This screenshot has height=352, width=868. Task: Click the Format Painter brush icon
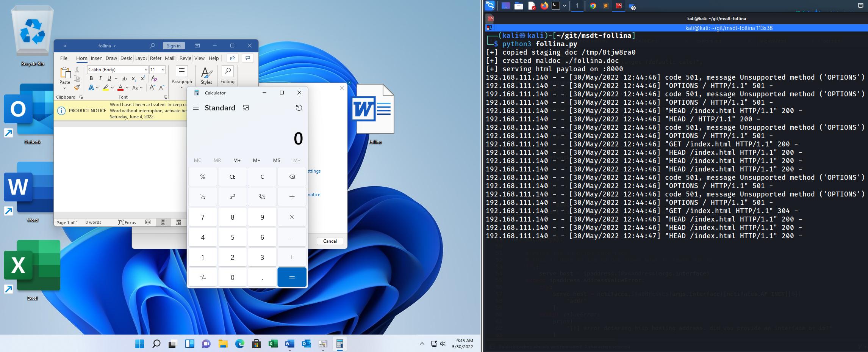click(x=77, y=88)
